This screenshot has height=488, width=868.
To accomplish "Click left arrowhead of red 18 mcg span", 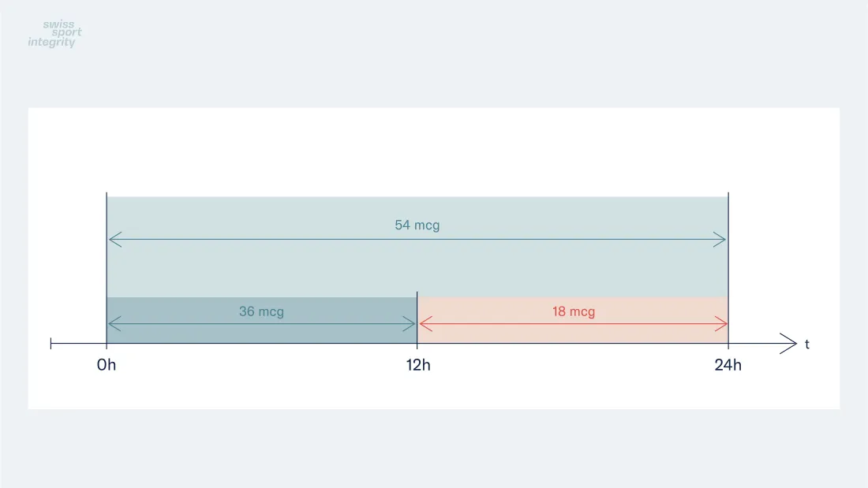I will [425, 324].
